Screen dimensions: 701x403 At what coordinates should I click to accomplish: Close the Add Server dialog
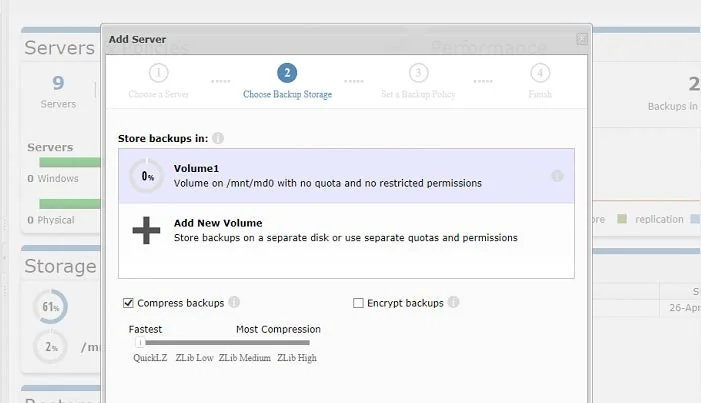pos(582,39)
